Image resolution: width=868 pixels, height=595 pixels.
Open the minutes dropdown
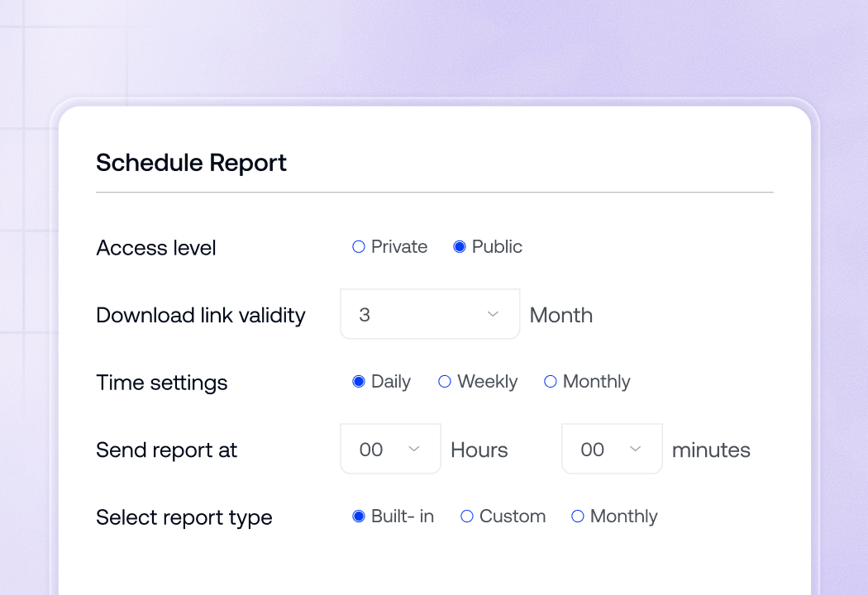[613, 449]
